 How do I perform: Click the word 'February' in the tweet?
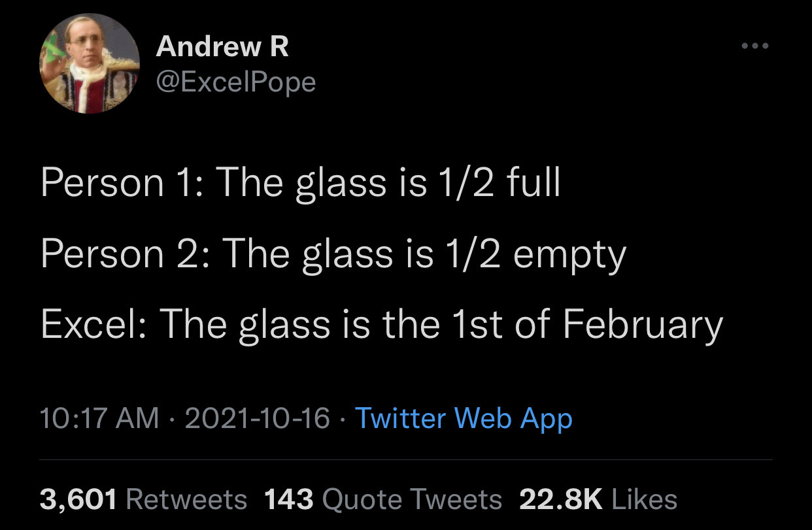click(643, 325)
